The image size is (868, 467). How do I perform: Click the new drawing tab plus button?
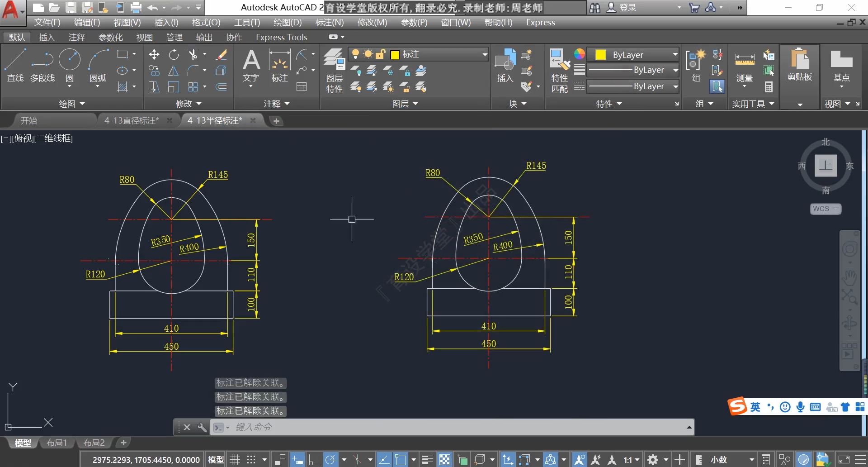276,121
